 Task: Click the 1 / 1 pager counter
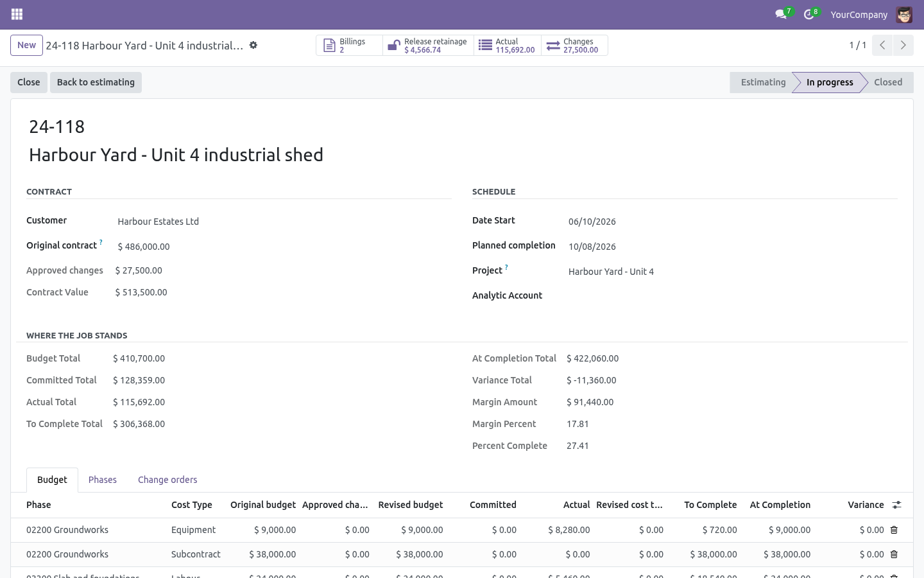[x=858, y=45]
